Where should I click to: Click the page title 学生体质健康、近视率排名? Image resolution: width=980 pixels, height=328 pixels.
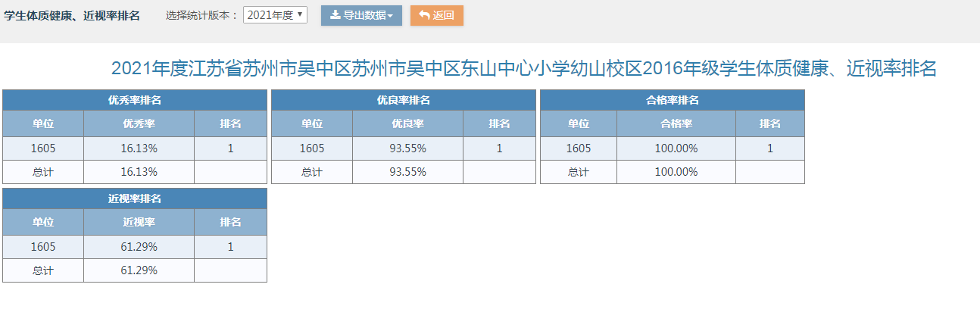coord(72,15)
